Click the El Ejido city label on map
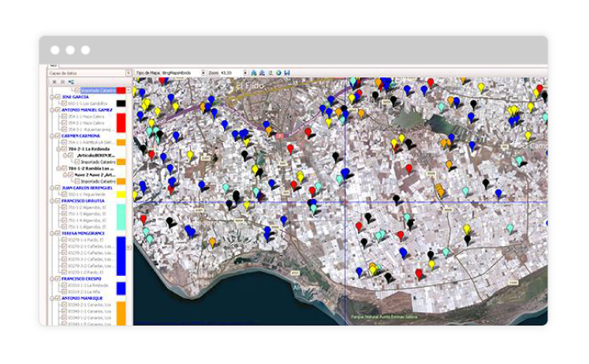 pyautogui.click(x=250, y=86)
